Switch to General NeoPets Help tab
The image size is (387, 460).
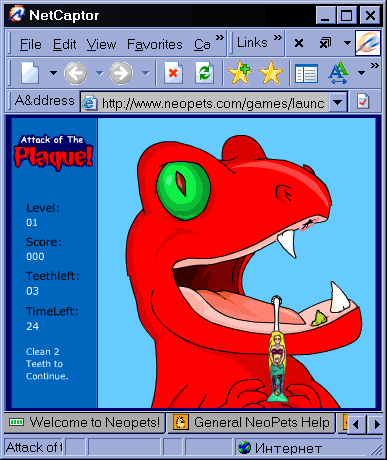(251, 422)
